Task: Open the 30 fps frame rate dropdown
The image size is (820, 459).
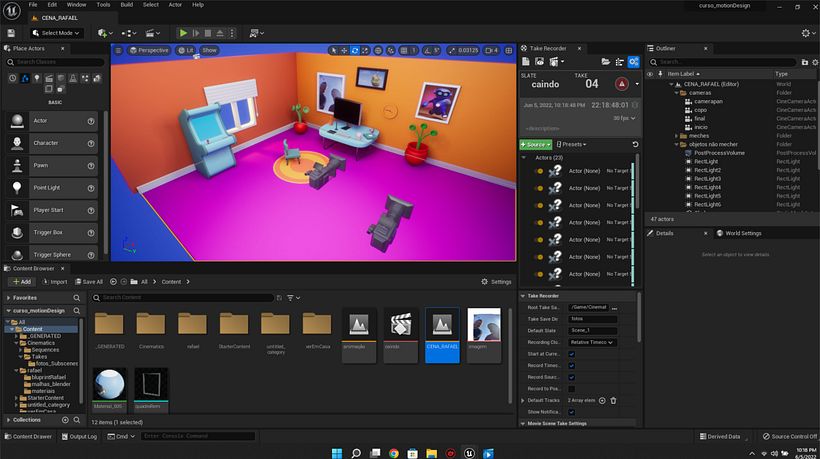Action: [624, 118]
